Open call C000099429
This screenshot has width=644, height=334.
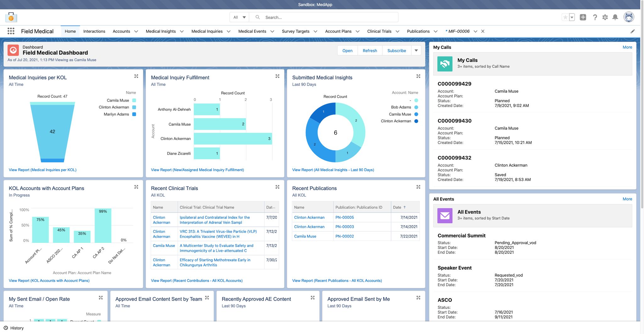click(454, 84)
